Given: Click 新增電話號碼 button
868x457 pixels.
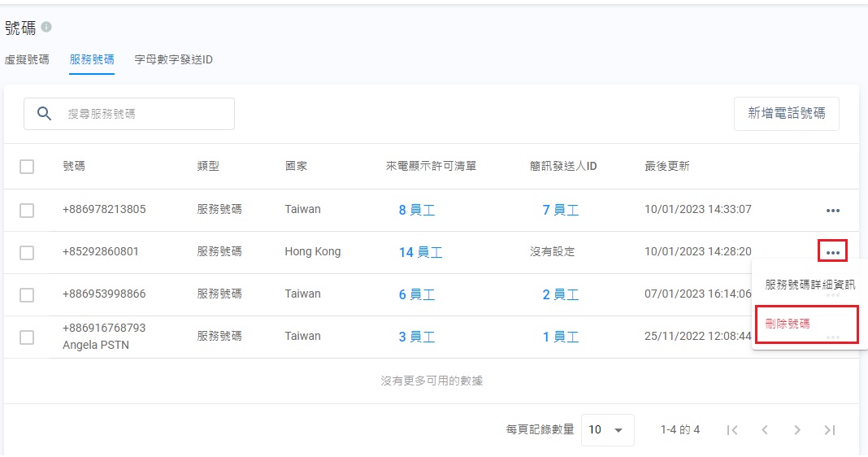Looking at the screenshot, I should coord(786,114).
